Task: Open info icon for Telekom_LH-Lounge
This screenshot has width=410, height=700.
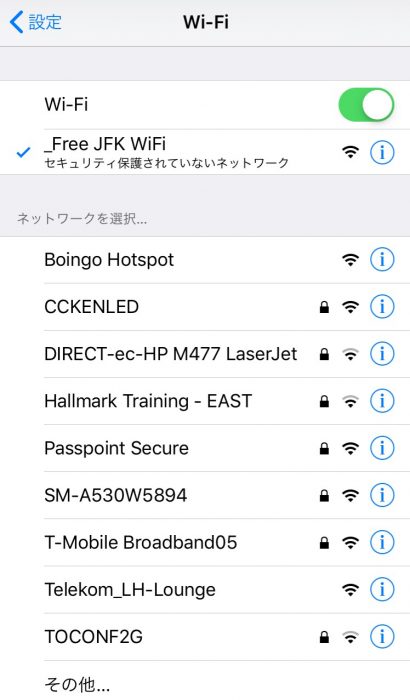Action: click(382, 589)
